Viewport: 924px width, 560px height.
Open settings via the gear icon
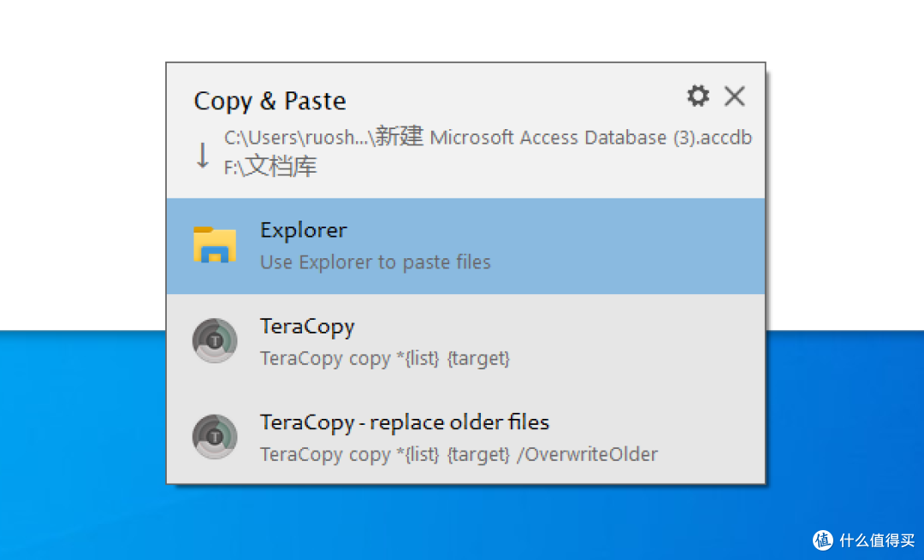698,96
